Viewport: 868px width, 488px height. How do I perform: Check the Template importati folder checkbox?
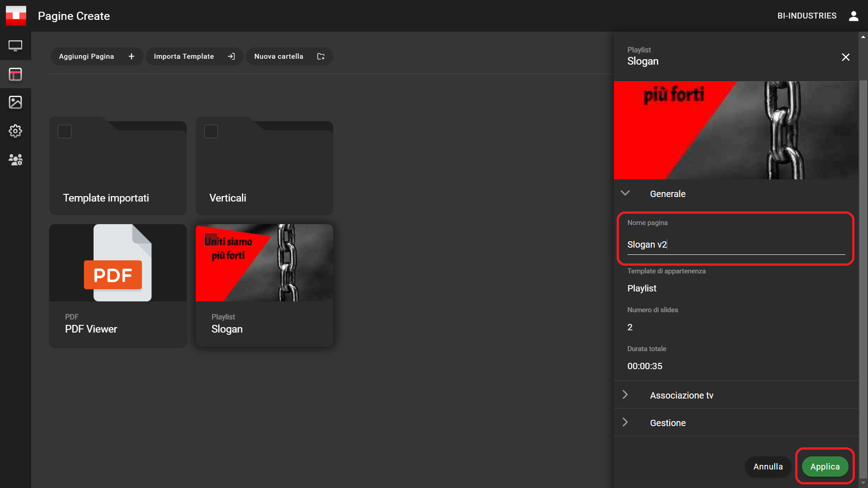(65, 131)
